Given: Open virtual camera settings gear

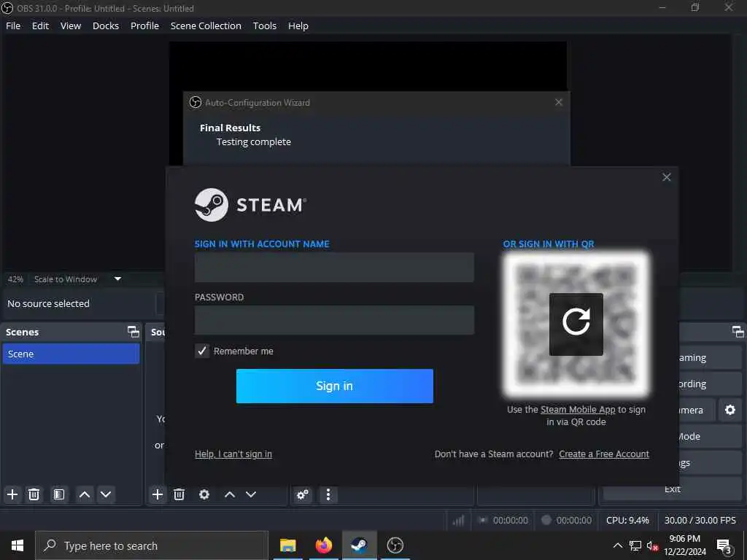Looking at the screenshot, I should click(729, 410).
